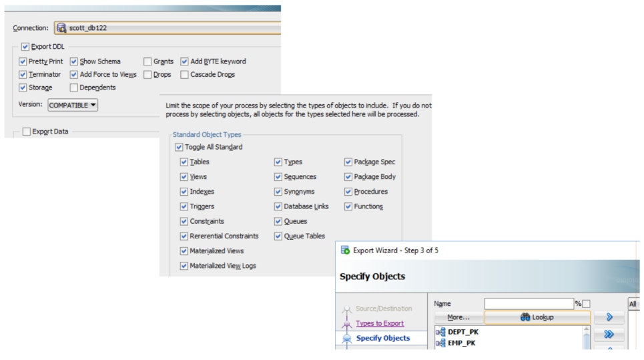
Task: Enable the Grants checkbox
Action: click(x=148, y=61)
